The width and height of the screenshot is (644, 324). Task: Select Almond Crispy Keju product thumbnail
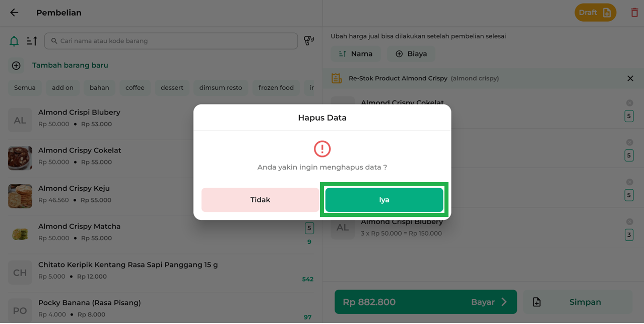coord(20,196)
